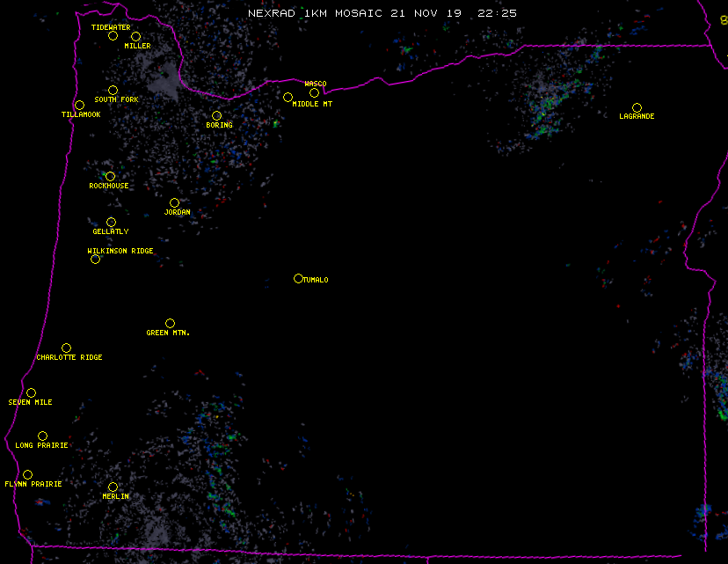Click the Tumalo station circle
This screenshot has height=564, width=728.
tap(298, 279)
